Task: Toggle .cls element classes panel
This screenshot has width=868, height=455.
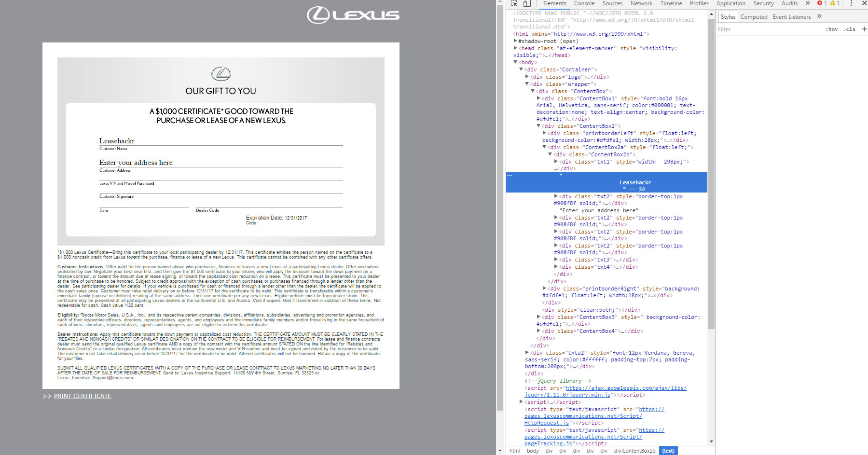Action: click(849, 29)
